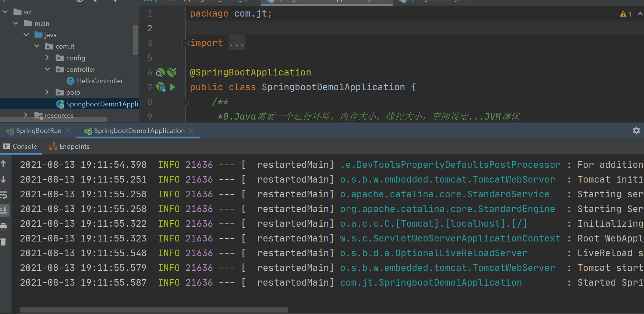Expand the folded import block
The width and height of the screenshot is (644, 314).
186,43
